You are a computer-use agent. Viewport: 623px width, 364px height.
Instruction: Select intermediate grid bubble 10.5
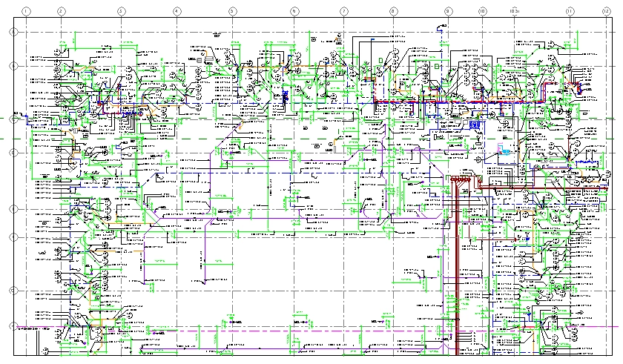[x=515, y=11]
